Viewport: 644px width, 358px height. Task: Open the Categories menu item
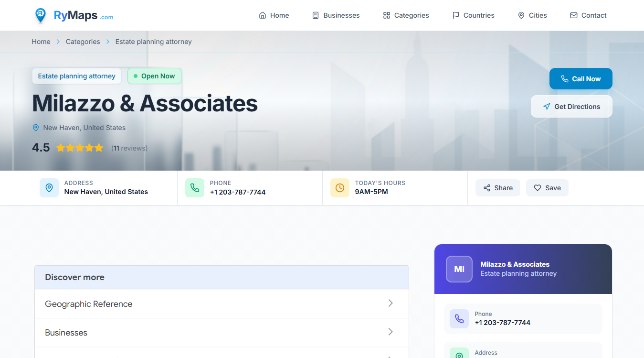click(x=406, y=15)
